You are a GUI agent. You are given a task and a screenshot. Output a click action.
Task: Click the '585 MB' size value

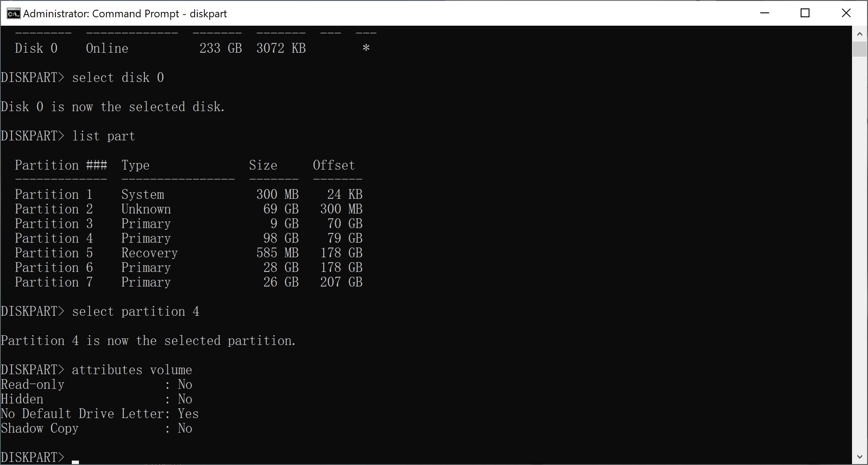click(278, 253)
